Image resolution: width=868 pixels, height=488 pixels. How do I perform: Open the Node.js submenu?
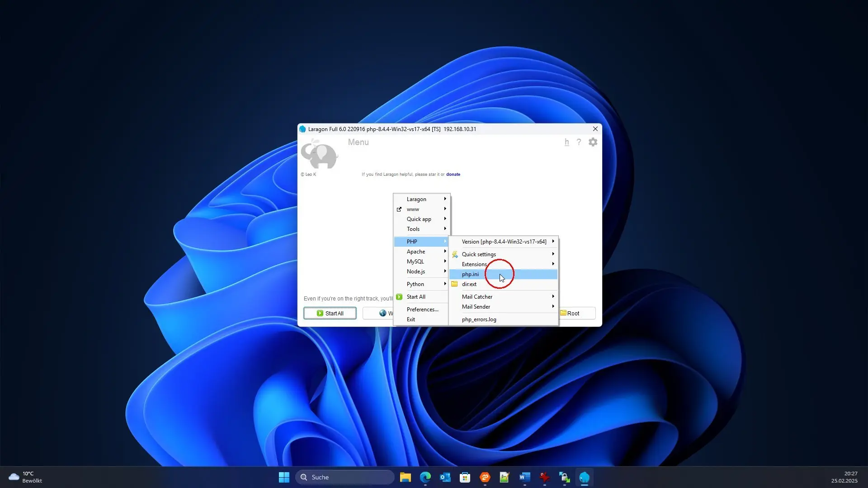click(421, 272)
